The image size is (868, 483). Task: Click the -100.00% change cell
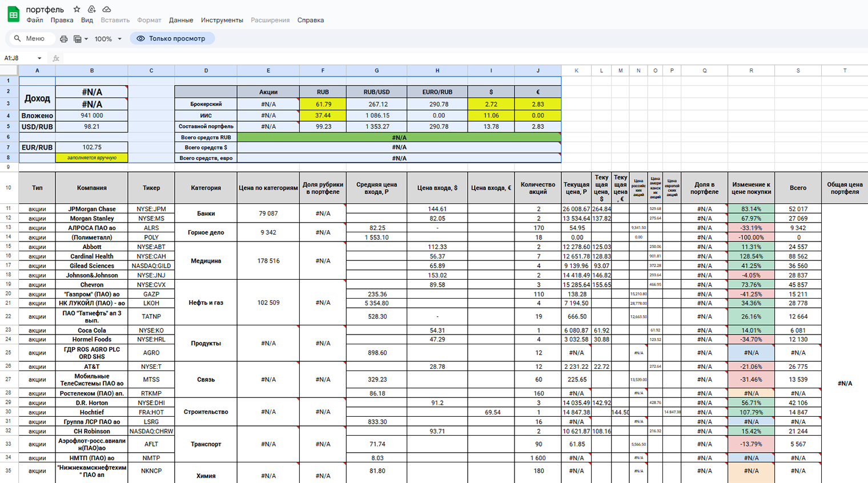751,237
